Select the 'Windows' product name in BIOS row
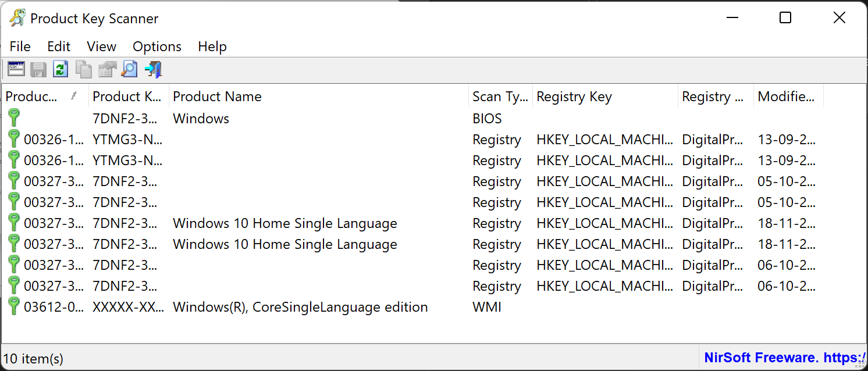The image size is (868, 371). pyautogui.click(x=201, y=119)
